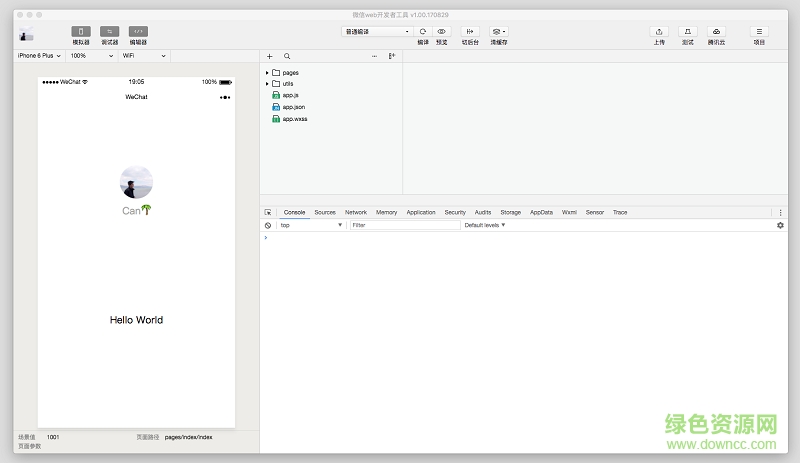
Task: Click the console Filter input field
Action: coord(405,225)
